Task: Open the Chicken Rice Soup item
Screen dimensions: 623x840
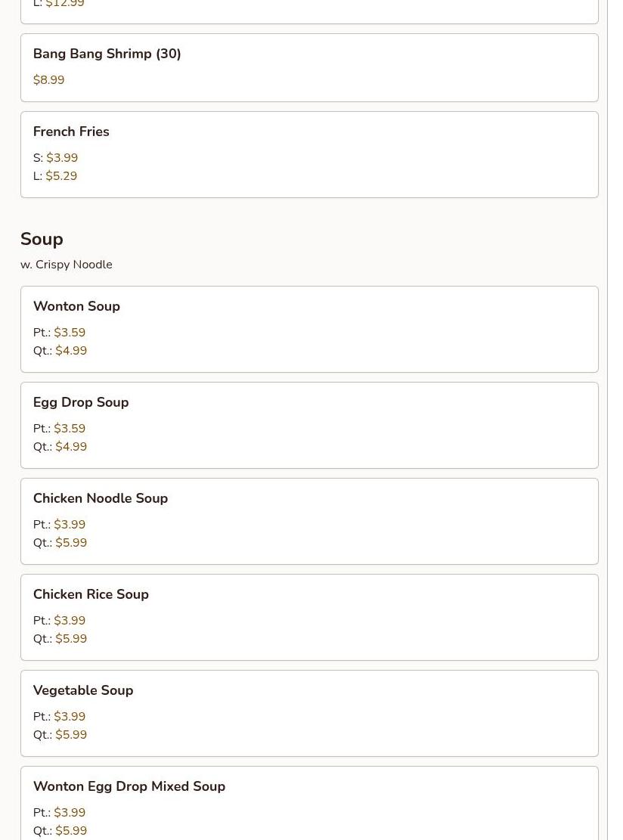Action: [91, 594]
